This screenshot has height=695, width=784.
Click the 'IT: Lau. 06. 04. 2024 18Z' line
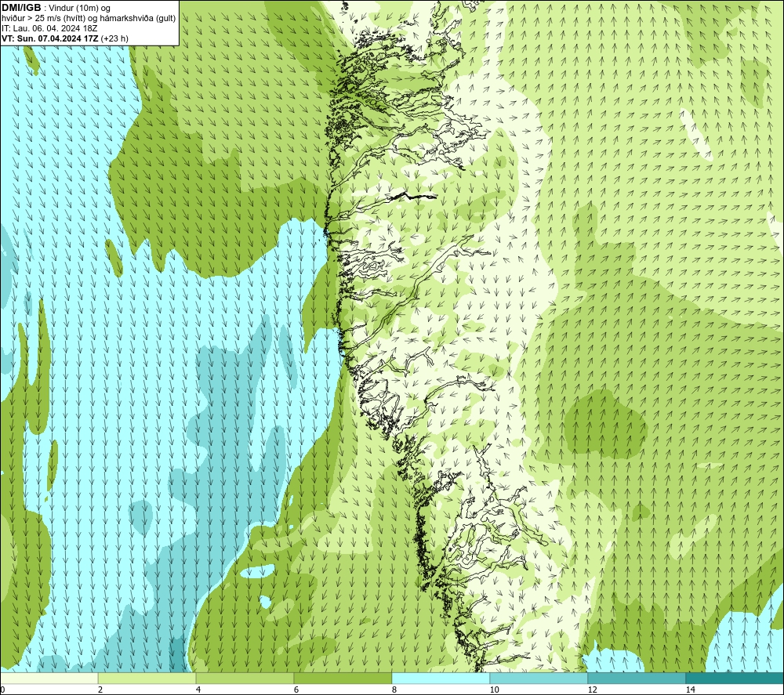(x=49, y=28)
